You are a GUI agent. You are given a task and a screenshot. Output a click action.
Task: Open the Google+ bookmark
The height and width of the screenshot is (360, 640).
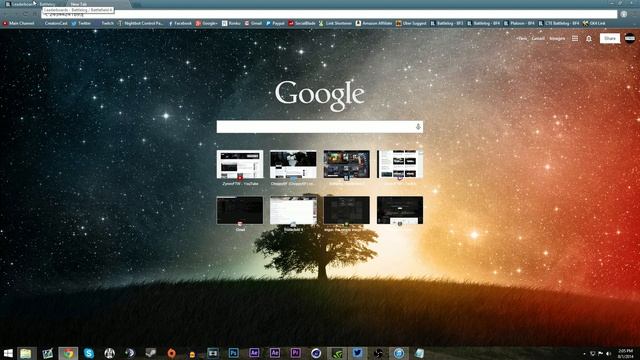coord(207,24)
